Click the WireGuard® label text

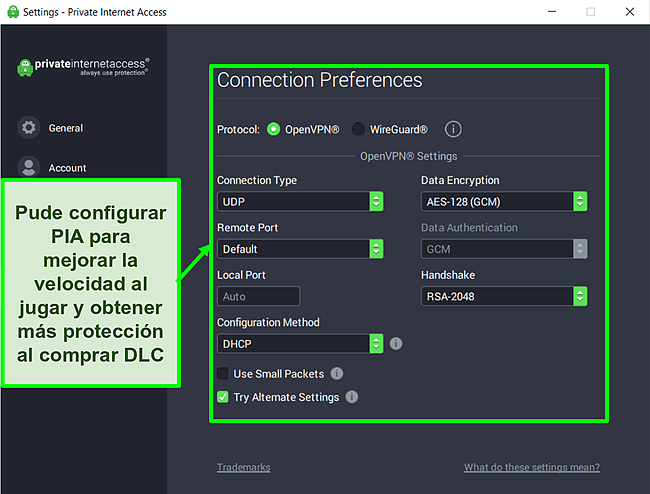point(399,130)
